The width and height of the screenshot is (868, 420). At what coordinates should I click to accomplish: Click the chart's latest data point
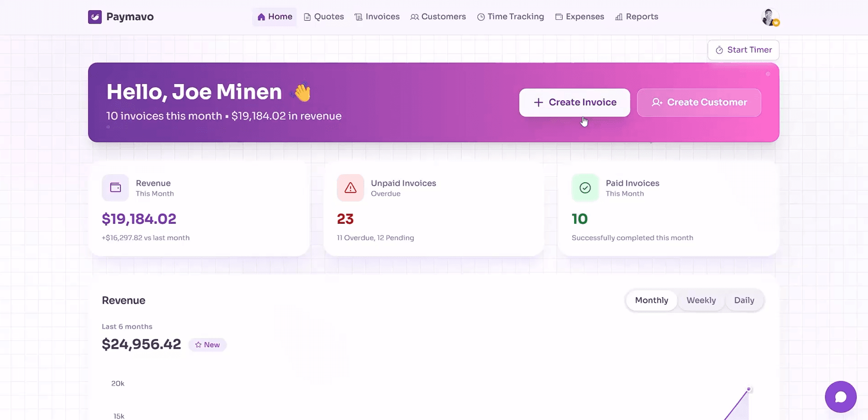pyautogui.click(x=749, y=389)
